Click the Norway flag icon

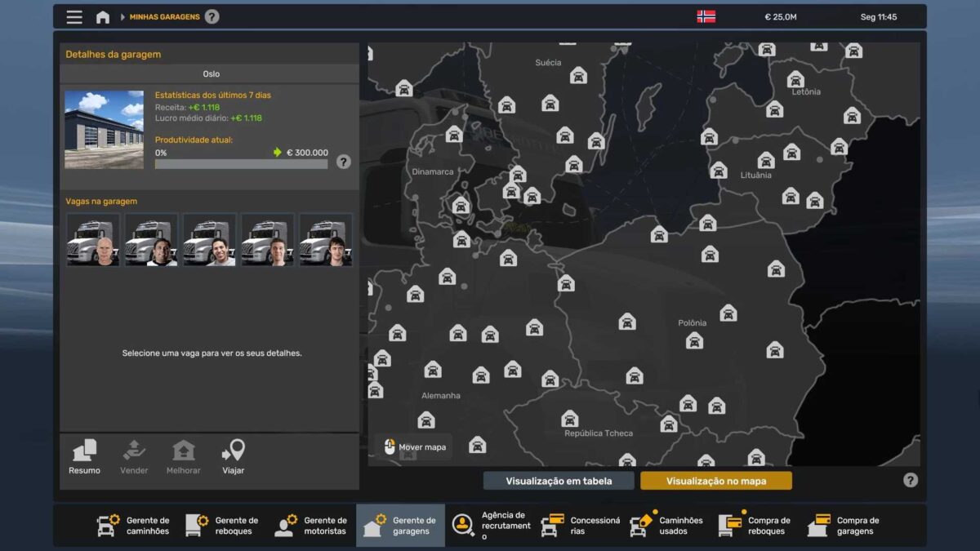pos(706,17)
